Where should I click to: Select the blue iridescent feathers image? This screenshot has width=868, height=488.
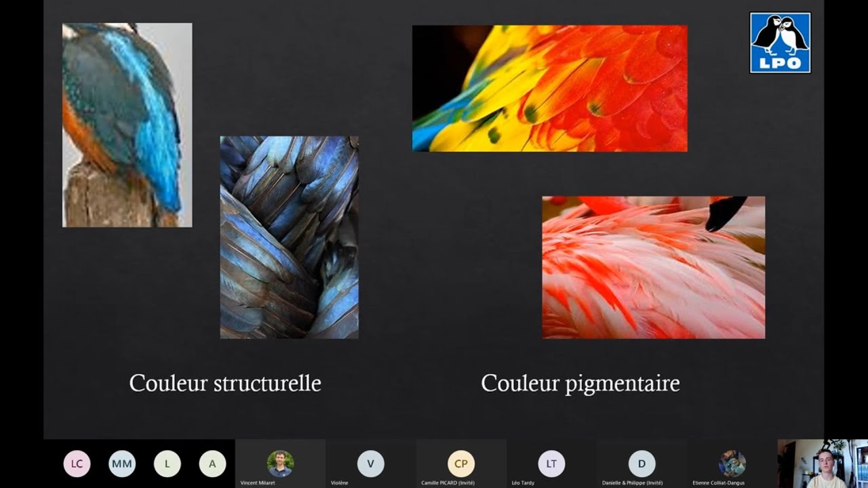pyautogui.click(x=290, y=237)
